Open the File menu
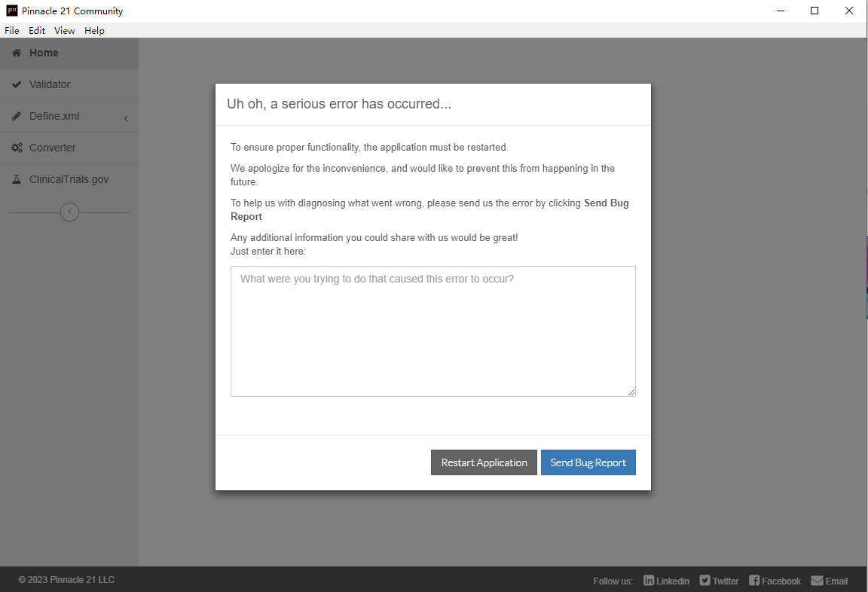Viewport: 868px width, 592px height. (11, 30)
